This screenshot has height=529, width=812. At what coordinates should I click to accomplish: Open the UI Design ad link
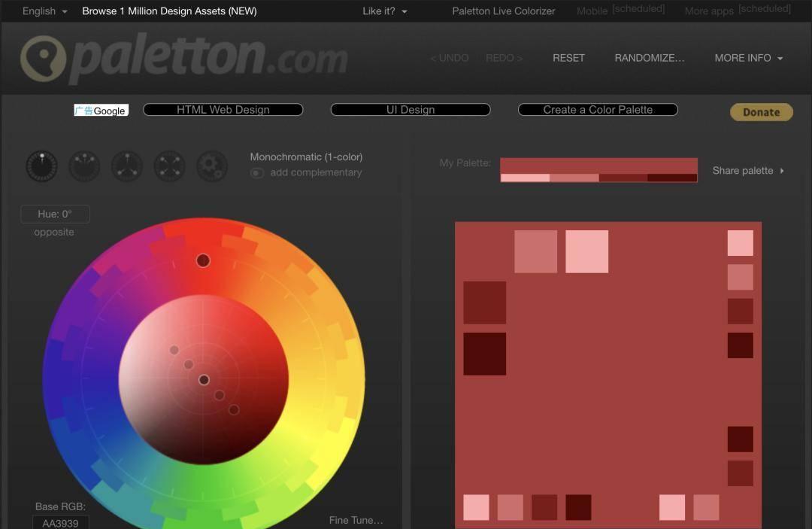click(411, 110)
